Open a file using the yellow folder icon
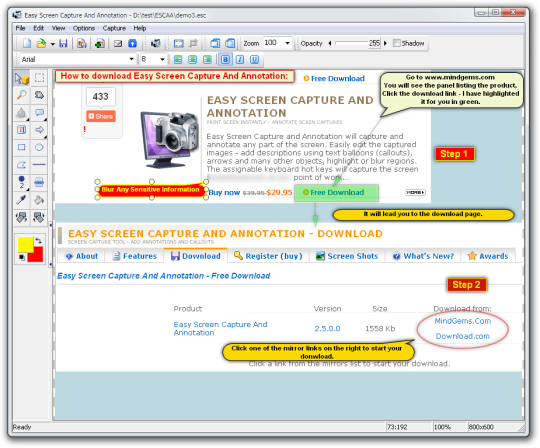The height and width of the screenshot is (448, 540). [x=41, y=43]
